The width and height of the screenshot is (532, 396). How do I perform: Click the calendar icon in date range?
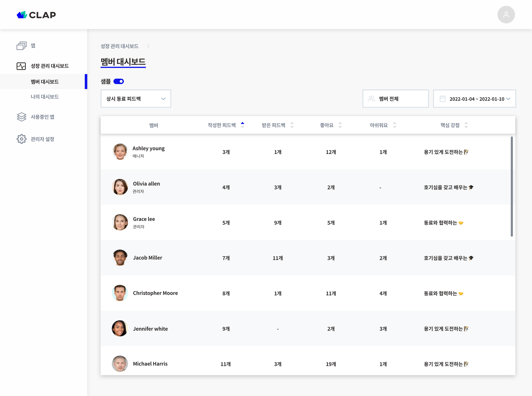pyautogui.click(x=443, y=99)
